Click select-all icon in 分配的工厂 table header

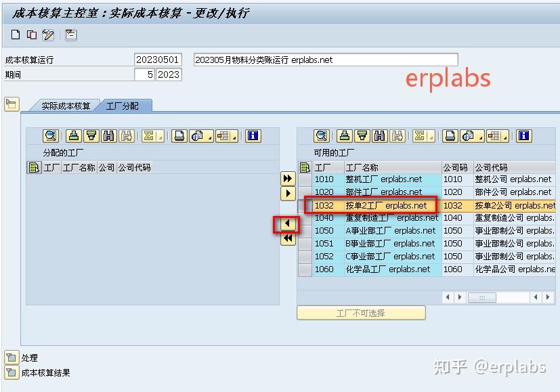(x=34, y=167)
